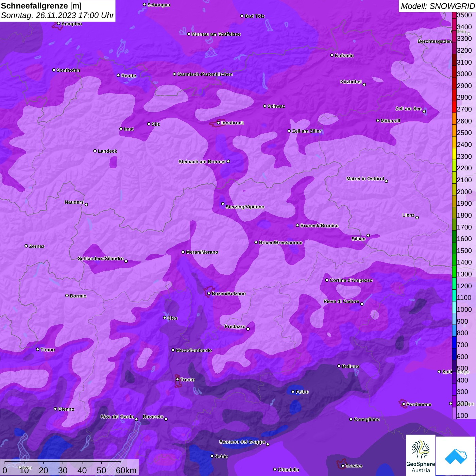Click the Murnau am Staffelsee label
Screen dimensions: 476x476
pyautogui.click(x=216, y=34)
